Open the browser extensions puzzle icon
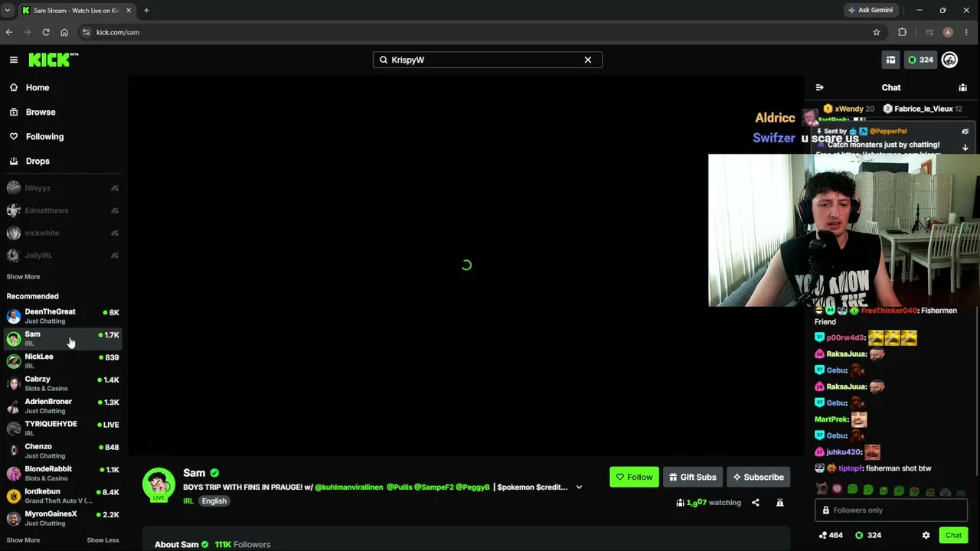Screen dimensions: 980x551 point(902,32)
